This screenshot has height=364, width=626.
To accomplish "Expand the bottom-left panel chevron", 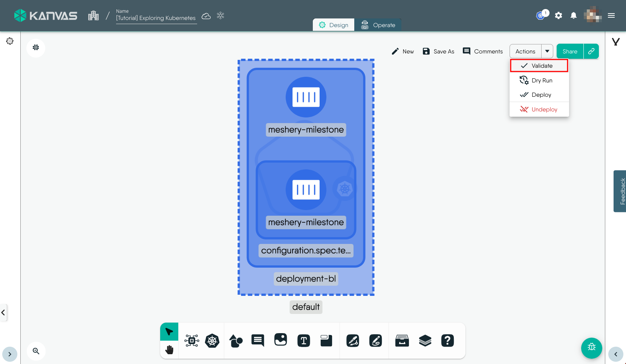I will click(x=10, y=354).
